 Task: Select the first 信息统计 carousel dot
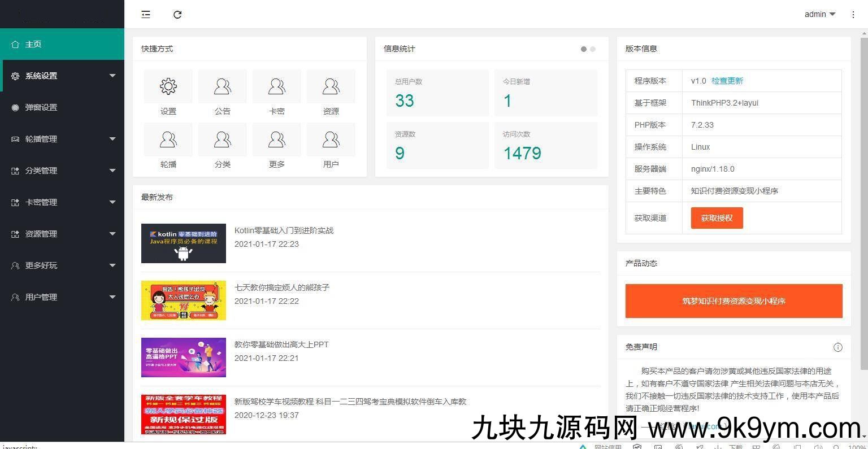coord(584,49)
